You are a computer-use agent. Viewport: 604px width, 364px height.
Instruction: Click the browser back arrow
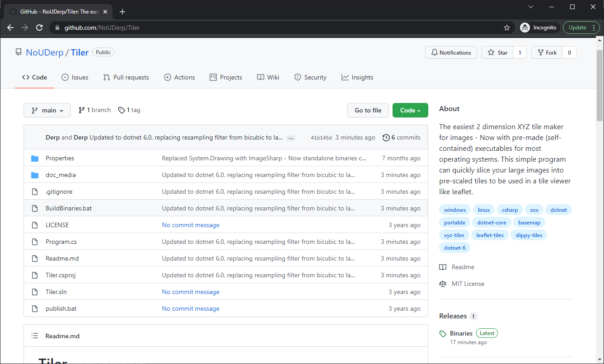(x=10, y=28)
